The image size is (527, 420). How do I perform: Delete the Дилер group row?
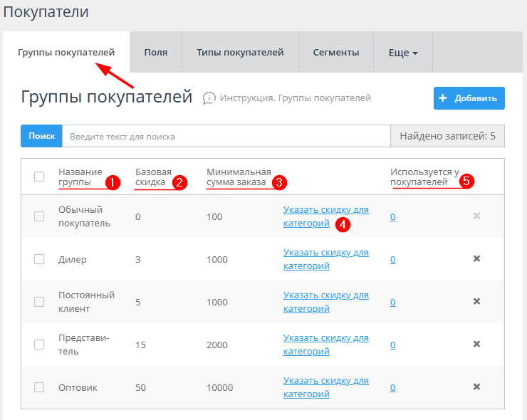click(476, 259)
